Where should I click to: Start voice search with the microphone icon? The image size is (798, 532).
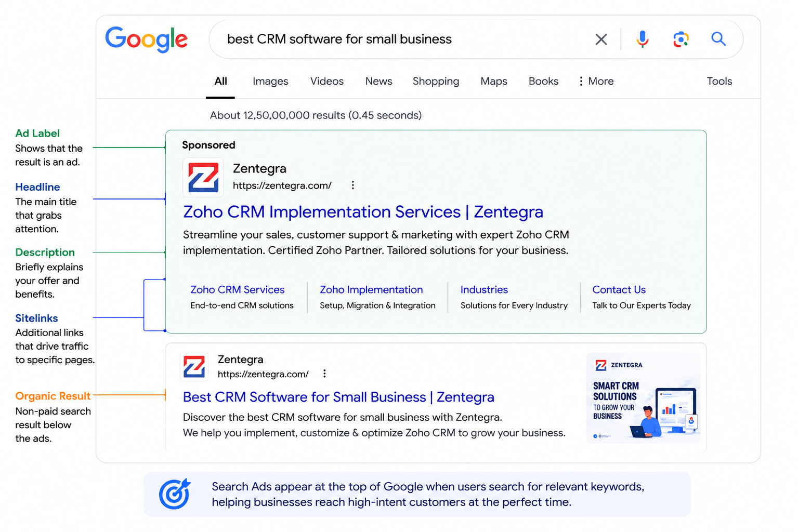[643, 39]
